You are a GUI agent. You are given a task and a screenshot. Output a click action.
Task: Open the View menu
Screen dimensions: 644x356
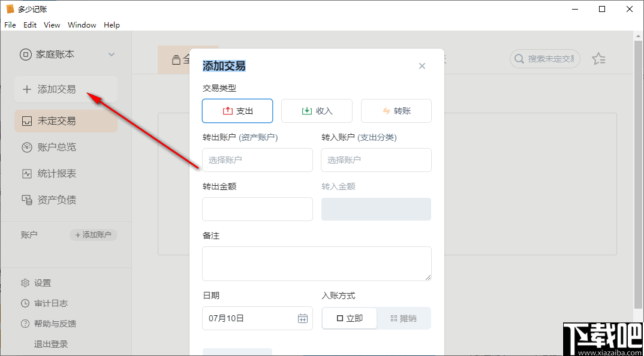(x=52, y=25)
